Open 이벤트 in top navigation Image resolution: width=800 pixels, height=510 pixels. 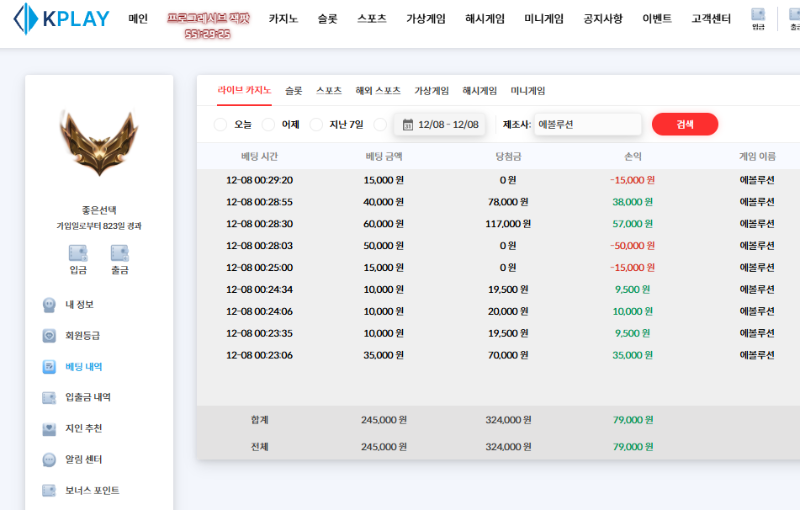coord(657,19)
